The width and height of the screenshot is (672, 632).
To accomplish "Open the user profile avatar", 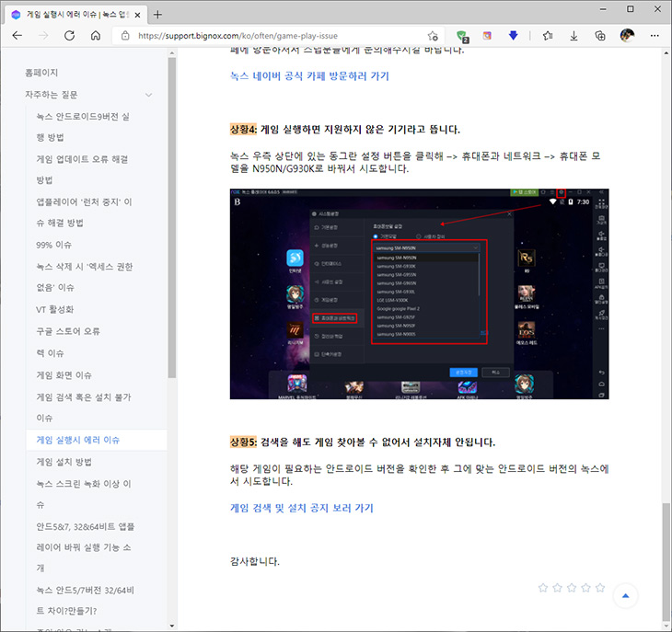I will (628, 36).
